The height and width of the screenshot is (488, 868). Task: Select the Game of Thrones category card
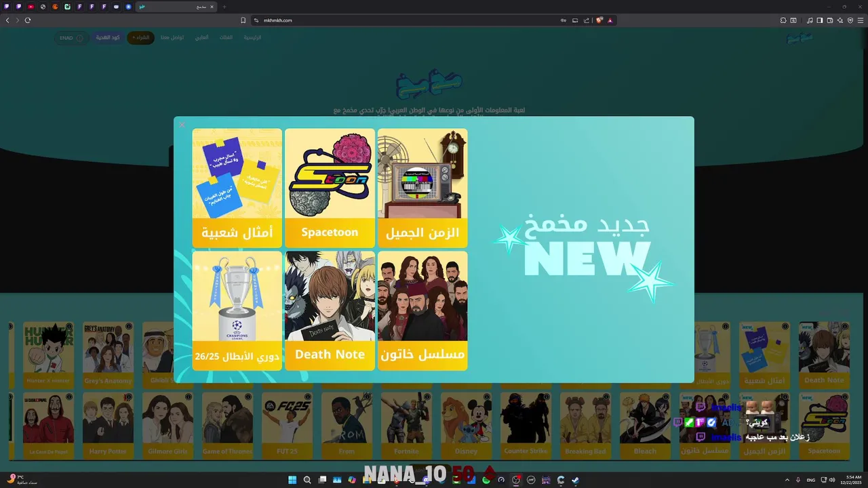(x=227, y=426)
